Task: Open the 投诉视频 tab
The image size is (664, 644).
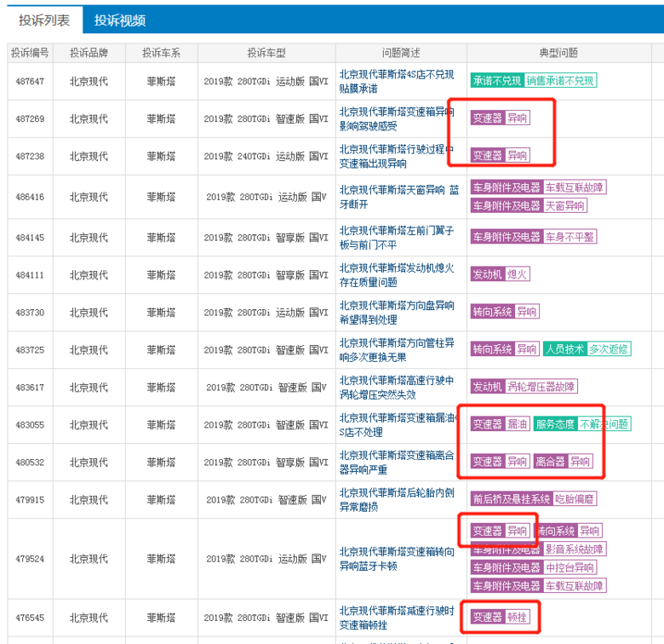Action: click(x=120, y=20)
